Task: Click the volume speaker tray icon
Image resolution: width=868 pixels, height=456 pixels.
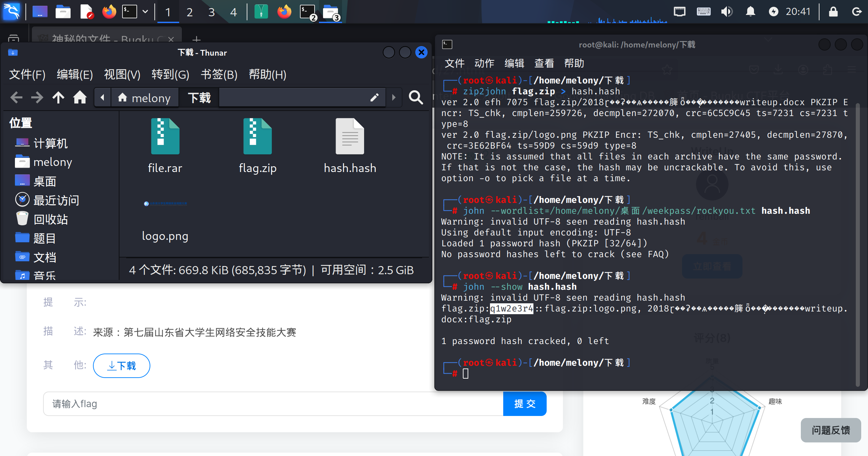Action: [x=727, y=12]
